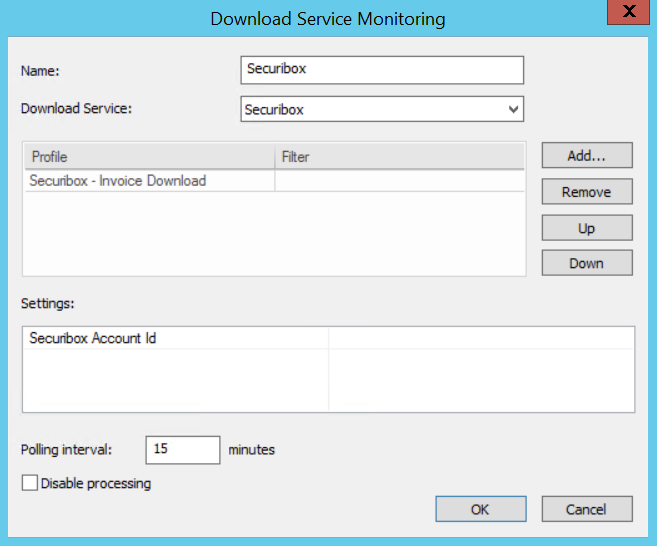
Task: Select the Securibox - Invoice Download row
Action: [x=274, y=181]
